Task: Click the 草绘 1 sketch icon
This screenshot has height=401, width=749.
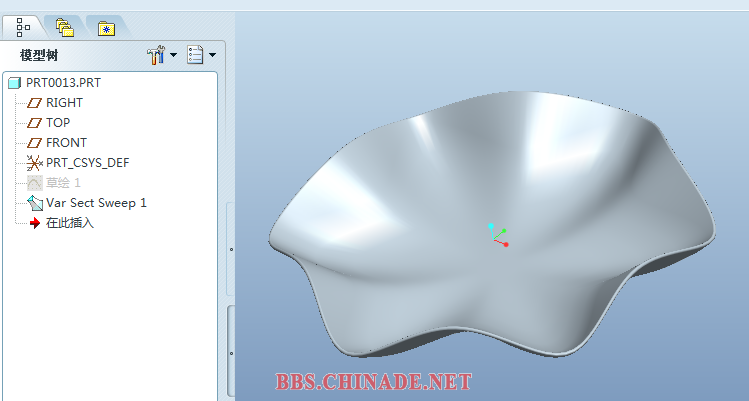Action: pyautogui.click(x=35, y=183)
